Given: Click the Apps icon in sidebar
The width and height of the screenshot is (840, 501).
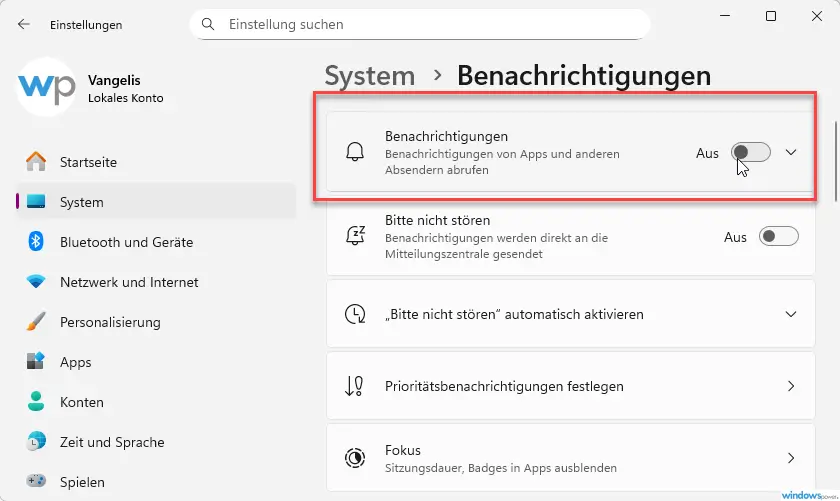Looking at the screenshot, I should [36, 362].
